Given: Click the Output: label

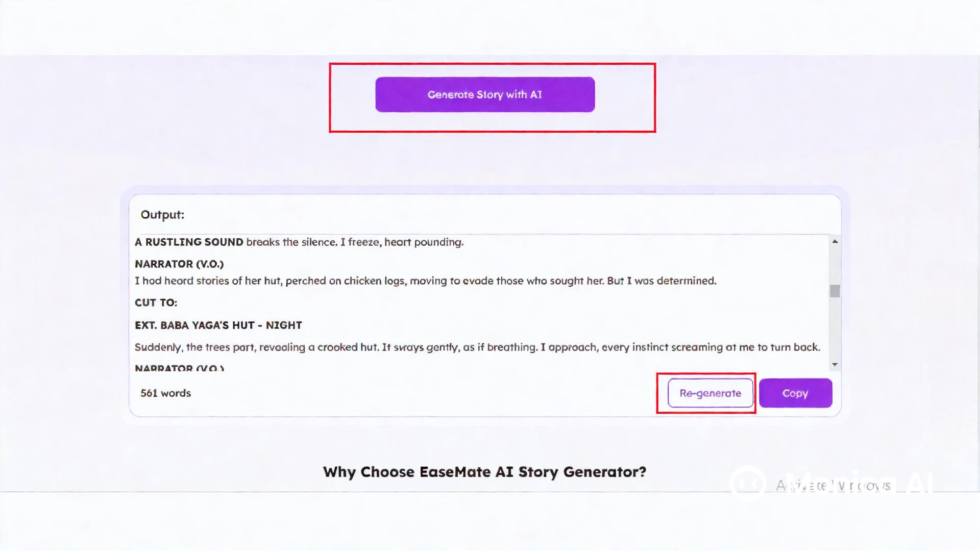Looking at the screenshot, I should [x=162, y=215].
